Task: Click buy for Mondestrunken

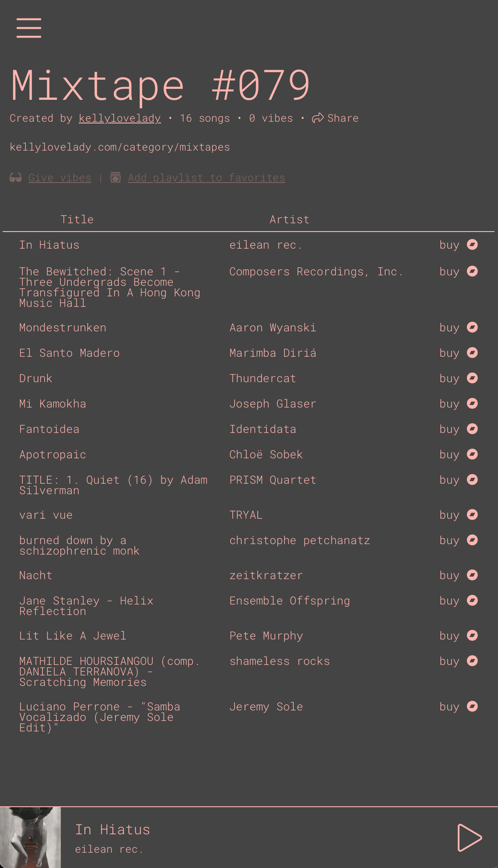Action: pos(449,327)
